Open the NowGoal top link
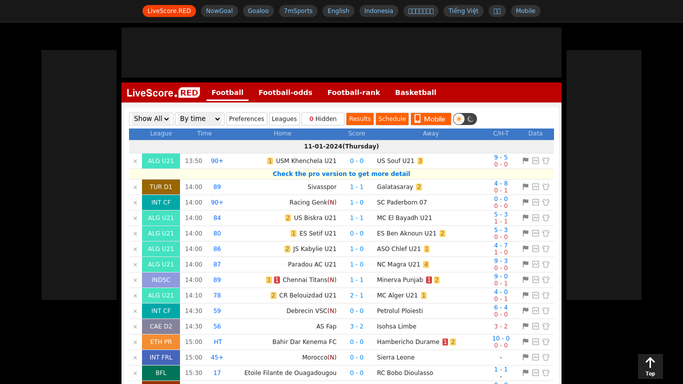The width and height of the screenshot is (683, 384). tap(219, 11)
